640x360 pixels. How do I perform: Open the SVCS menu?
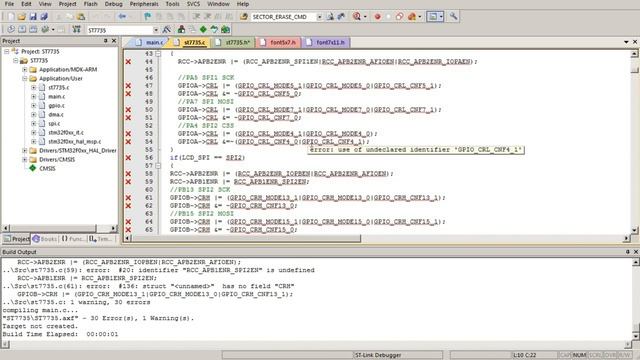pos(193,4)
